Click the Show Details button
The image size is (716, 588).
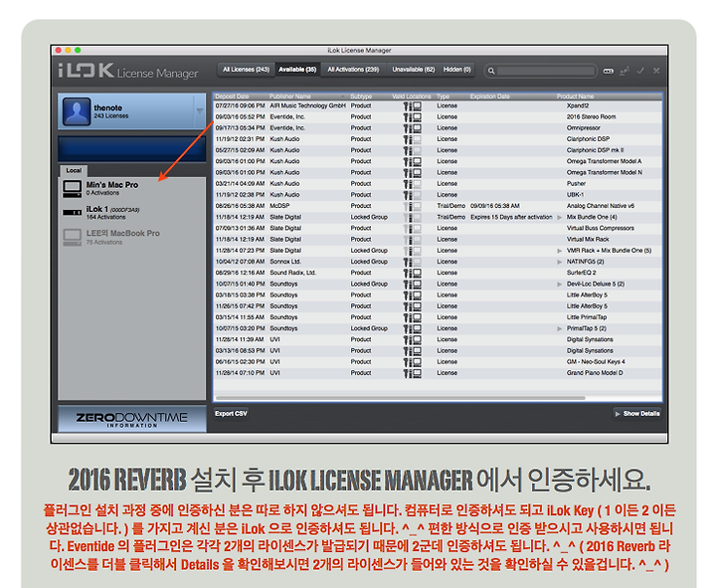637,414
